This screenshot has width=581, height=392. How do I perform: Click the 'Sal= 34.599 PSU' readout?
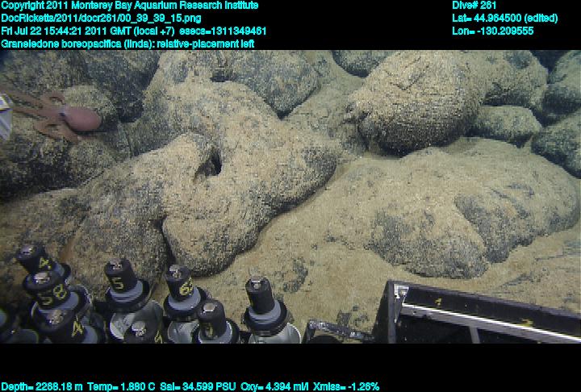[x=198, y=387]
